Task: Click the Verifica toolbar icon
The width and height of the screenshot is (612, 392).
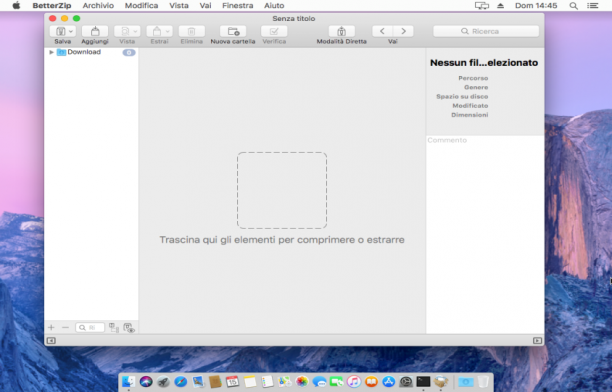Action: 274,31
